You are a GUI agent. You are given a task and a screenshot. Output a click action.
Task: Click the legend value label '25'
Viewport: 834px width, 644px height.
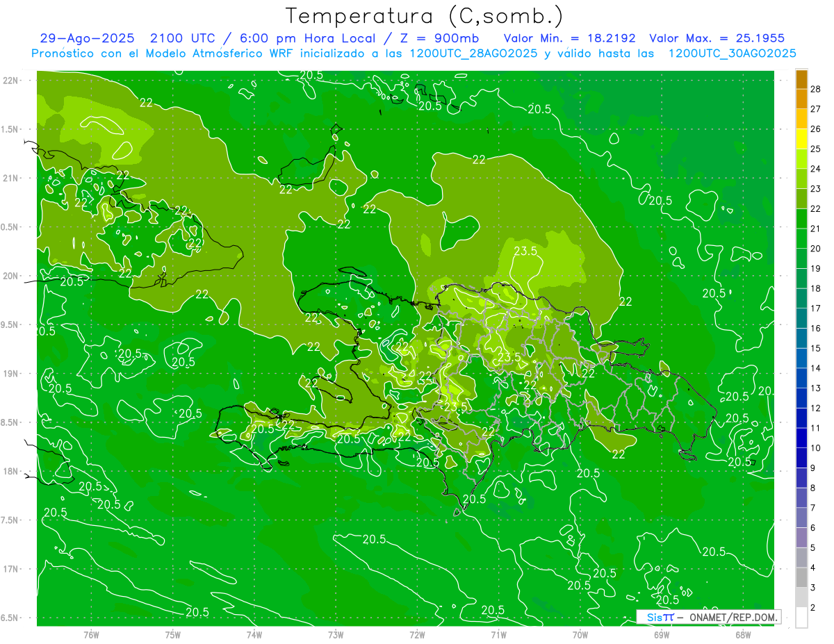point(816,149)
